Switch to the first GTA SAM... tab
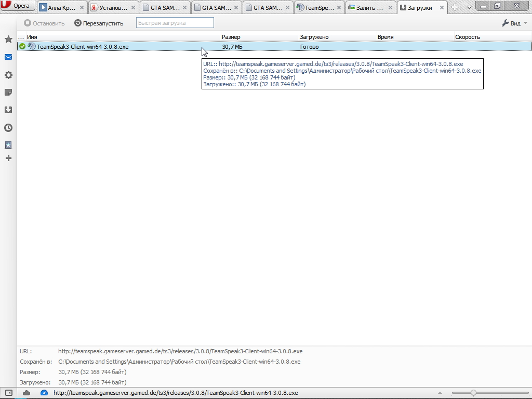The image size is (532, 399). pos(165,7)
